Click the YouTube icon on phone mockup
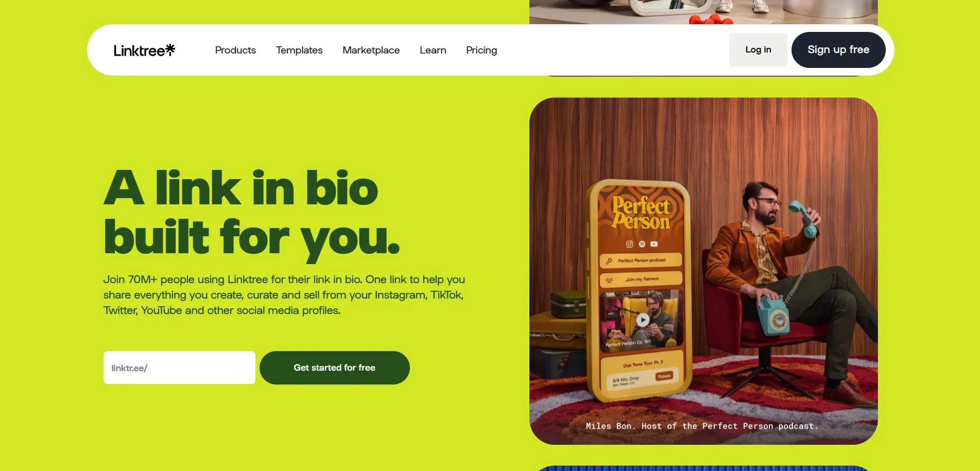This screenshot has height=471, width=980. [654, 244]
